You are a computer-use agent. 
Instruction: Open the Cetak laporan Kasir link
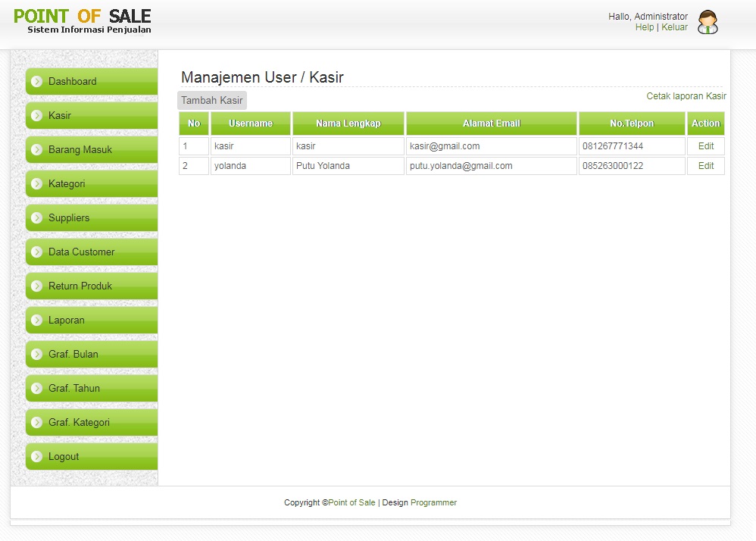coord(686,96)
